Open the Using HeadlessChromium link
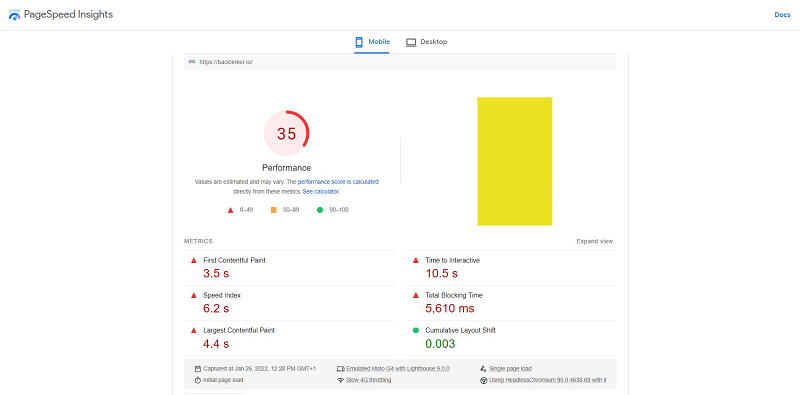 548,380
